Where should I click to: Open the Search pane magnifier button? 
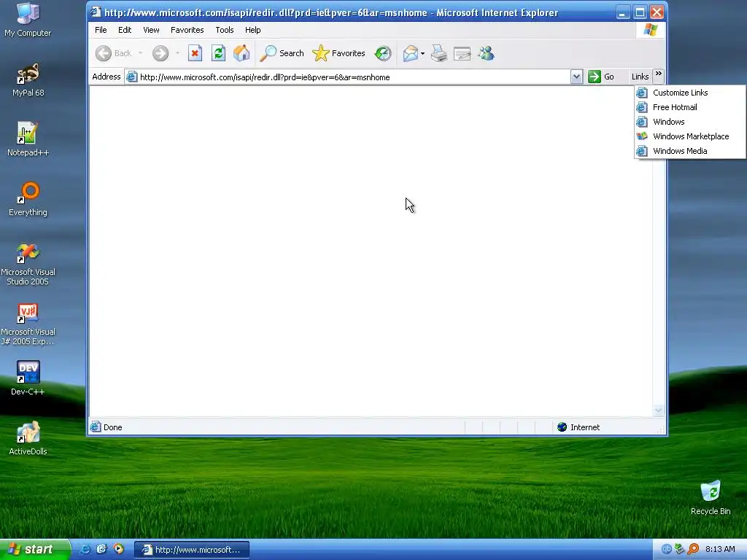tap(282, 53)
